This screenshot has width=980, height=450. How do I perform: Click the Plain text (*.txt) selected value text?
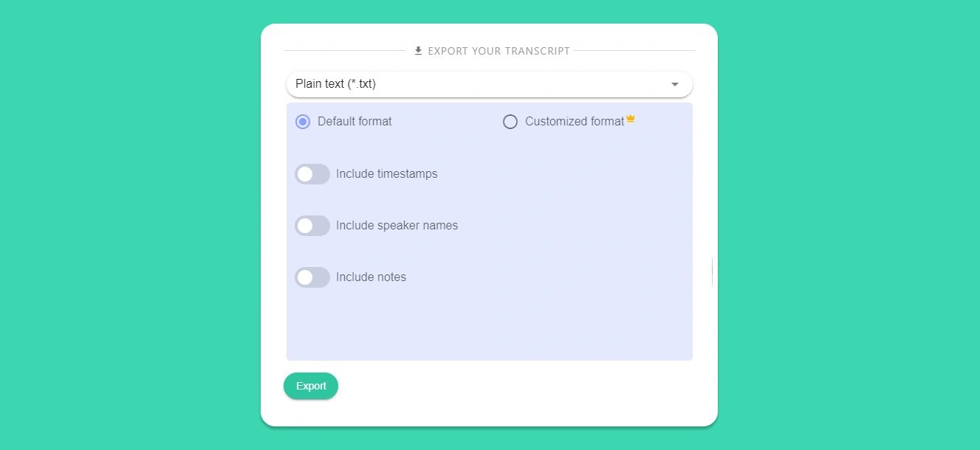pyautogui.click(x=336, y=84)
